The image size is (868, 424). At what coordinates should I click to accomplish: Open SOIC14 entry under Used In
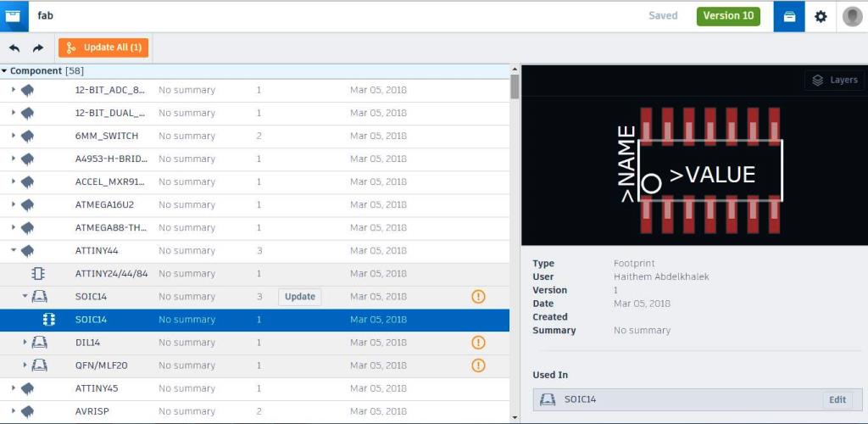click(x=698, y=399)
